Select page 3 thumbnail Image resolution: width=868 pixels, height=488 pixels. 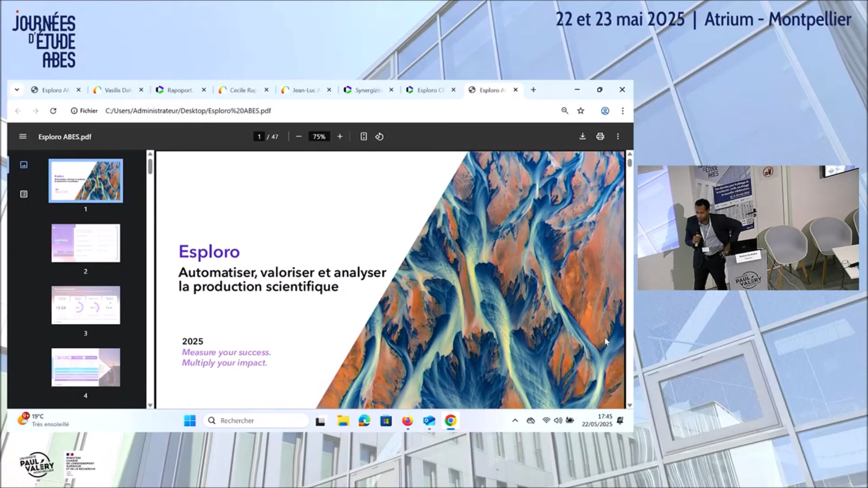pyautogui.click(x=85, y=305)
